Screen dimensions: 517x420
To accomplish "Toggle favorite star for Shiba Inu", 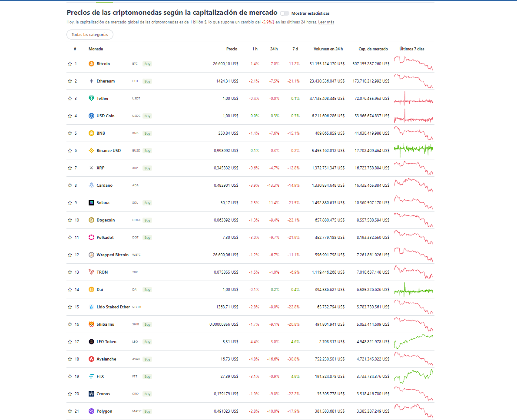I will coord(70,324).
